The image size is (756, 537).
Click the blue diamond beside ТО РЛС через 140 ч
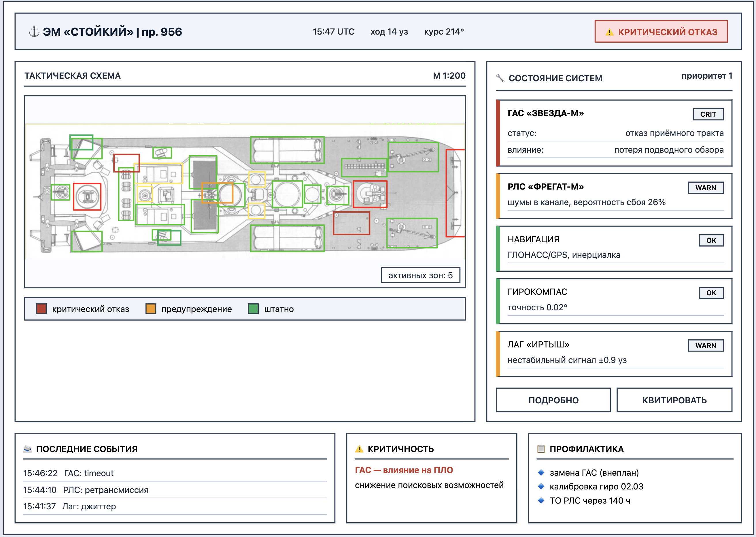541,500
